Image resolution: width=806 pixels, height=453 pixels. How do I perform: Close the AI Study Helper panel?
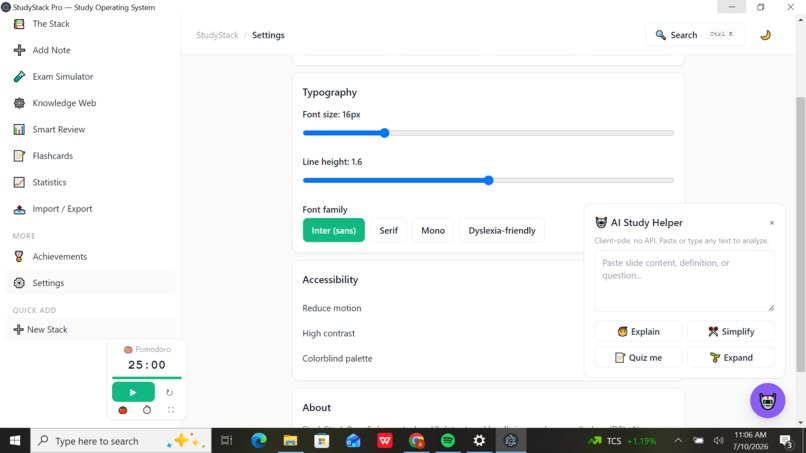point(772,223)
